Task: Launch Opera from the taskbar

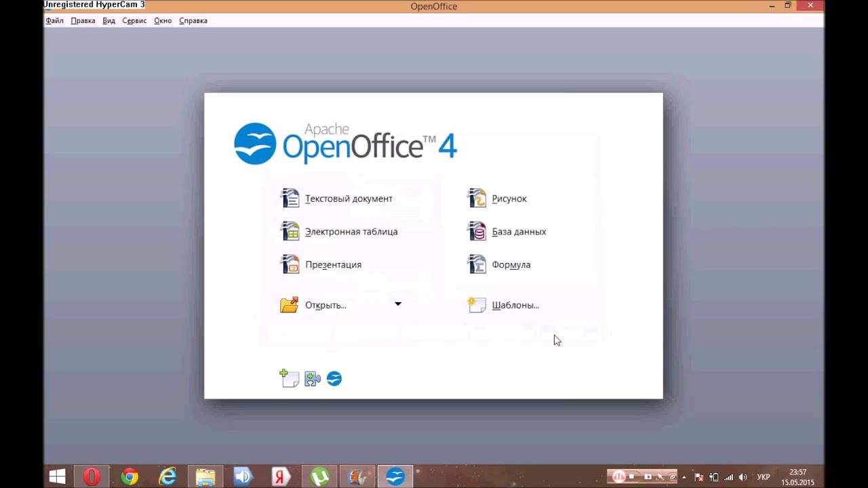Action: tap(92, 477)
